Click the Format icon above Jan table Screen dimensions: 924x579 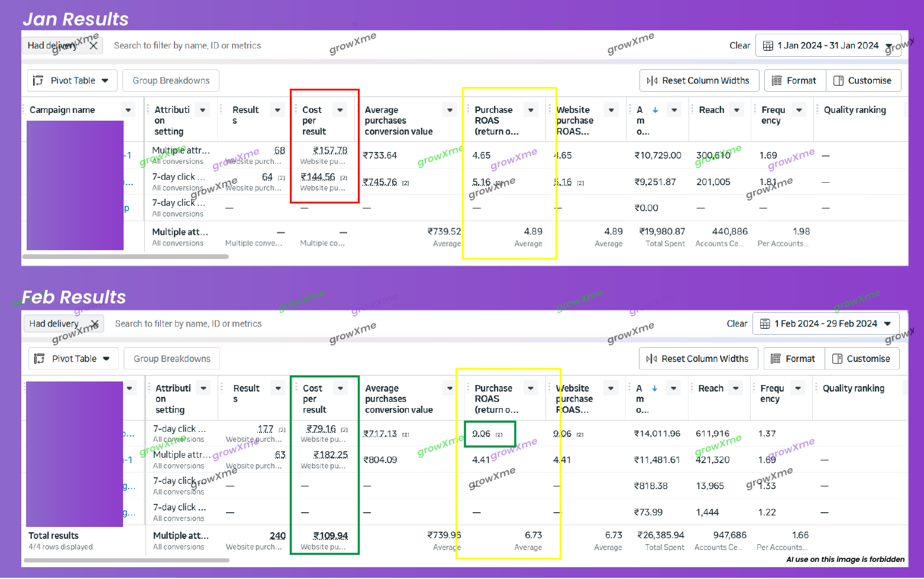tap(778, 80)
